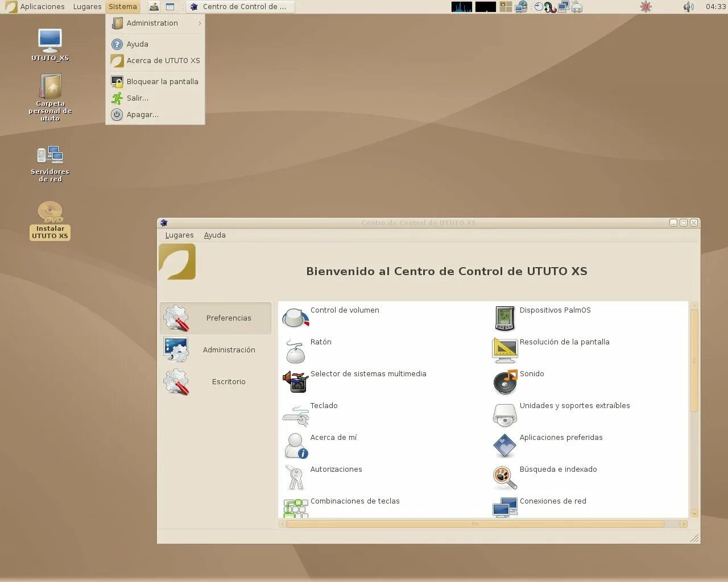This screenshot has height=582, width=728.
Task: Choose Salir... in Sistema menu
Action: pyautogui.click(x=156, y=98)
